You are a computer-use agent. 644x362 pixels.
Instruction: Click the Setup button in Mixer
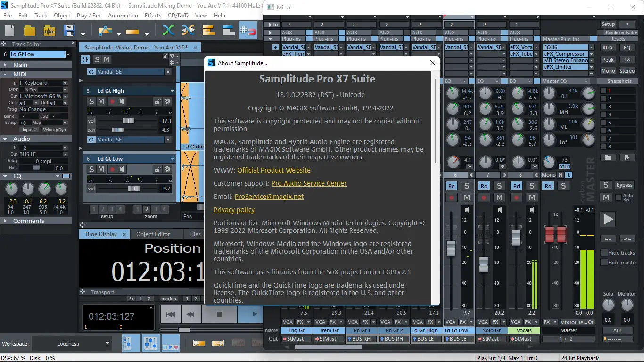tap(608, 24)
